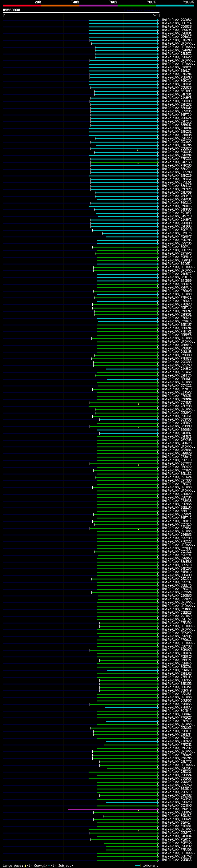Click label UniRef100_Q75L61
This screenshot has width=197, height=868.
tap(176, 182)
